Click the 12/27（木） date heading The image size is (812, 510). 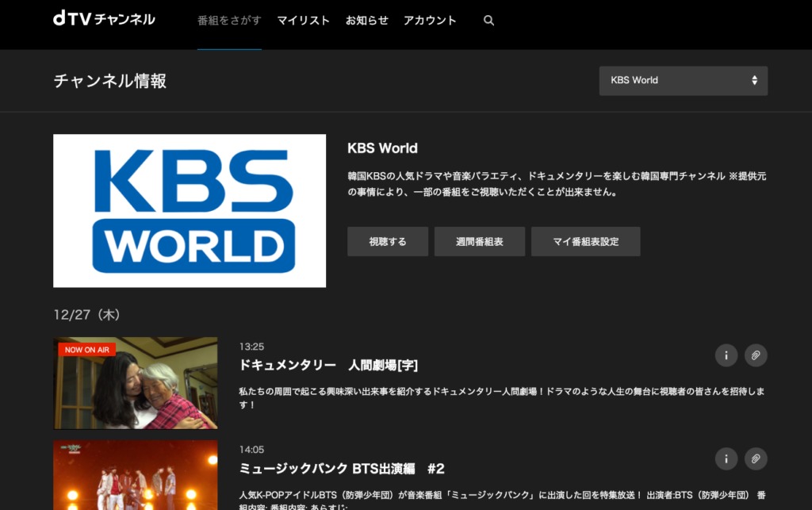87,315
